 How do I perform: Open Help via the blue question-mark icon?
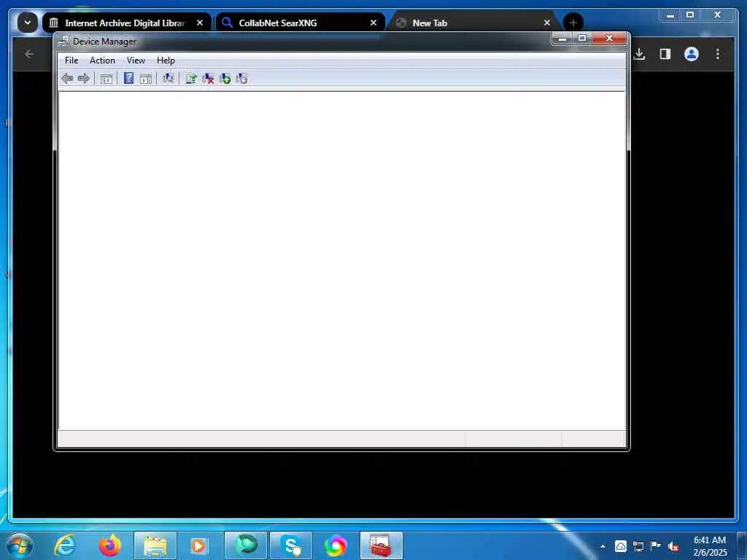point(128,78)
